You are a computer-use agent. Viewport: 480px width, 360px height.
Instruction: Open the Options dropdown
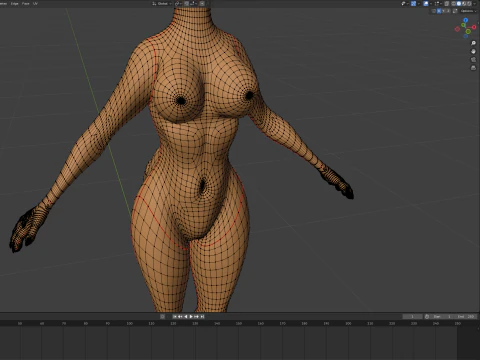tap(468, 11)
